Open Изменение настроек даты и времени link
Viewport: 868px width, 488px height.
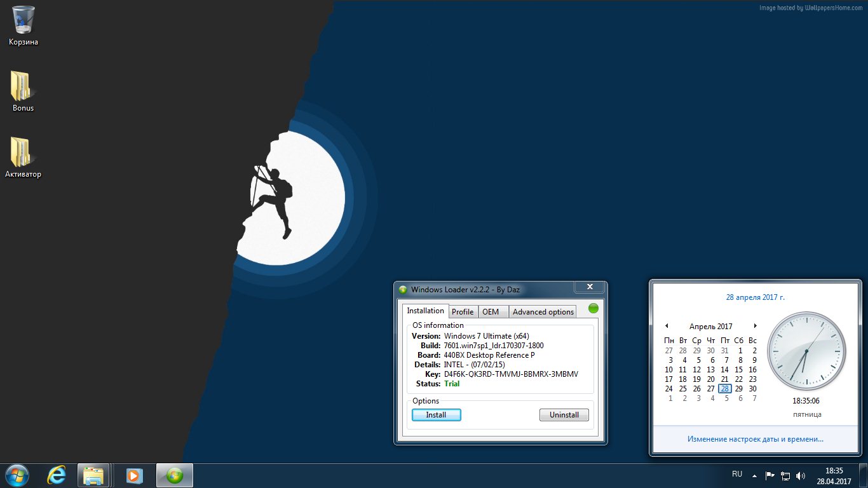[756, 439]
